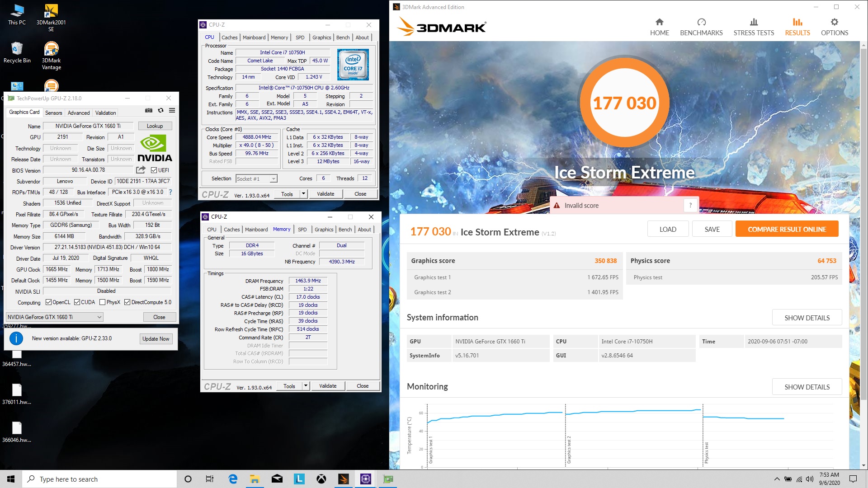Open File Explorer from the taskbar
Screen dimensions: 868x488
[x=255, y=479]
